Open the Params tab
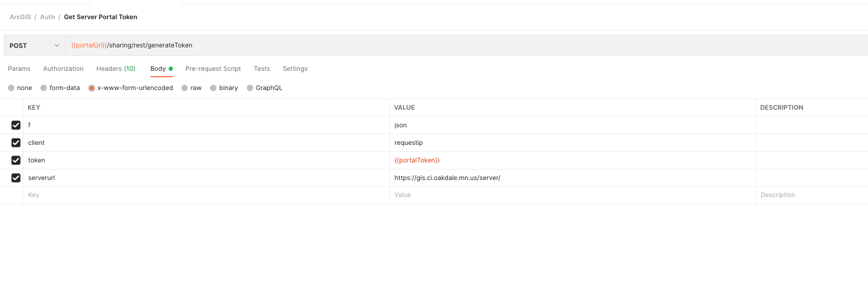This screenshot has height=294, width=868. click(x=19, y=69)
